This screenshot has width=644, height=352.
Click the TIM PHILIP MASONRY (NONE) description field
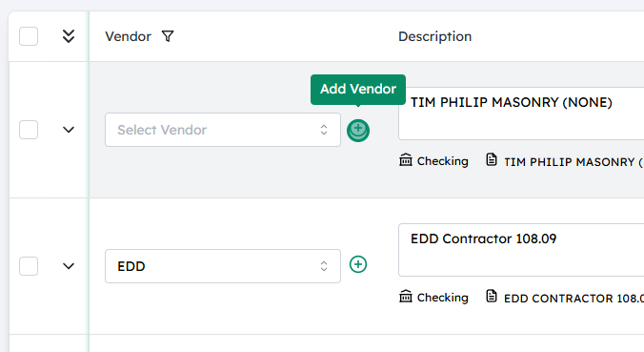click(521, 114)
